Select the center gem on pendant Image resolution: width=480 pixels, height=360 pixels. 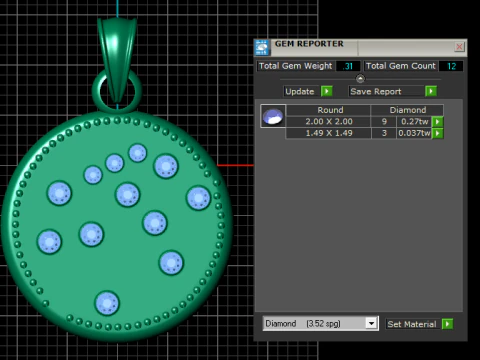click(x=127, y=195)
